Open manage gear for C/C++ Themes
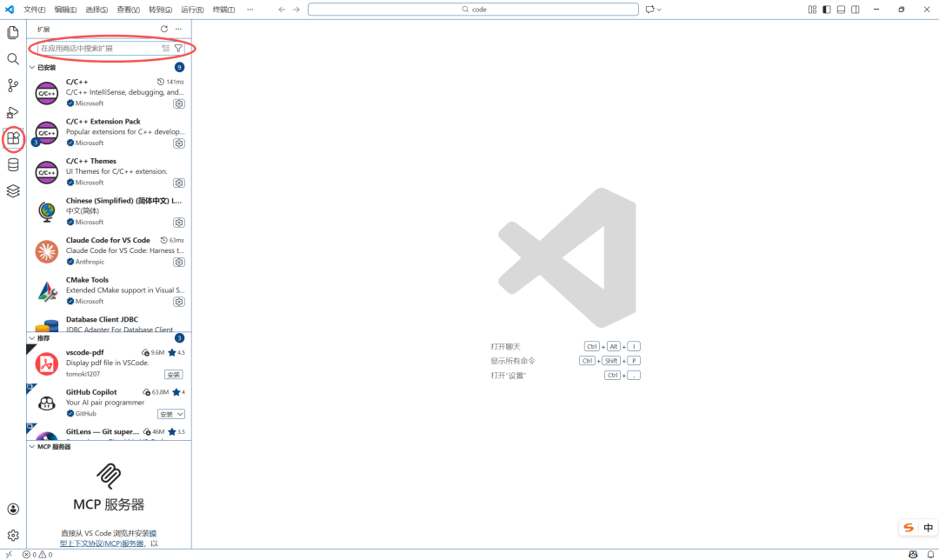 click(179, 183)
